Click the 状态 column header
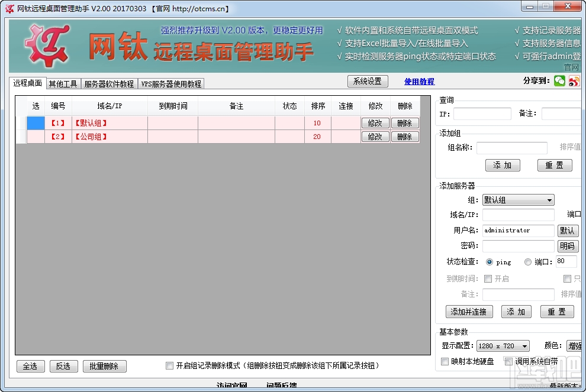 coord(289,106)
